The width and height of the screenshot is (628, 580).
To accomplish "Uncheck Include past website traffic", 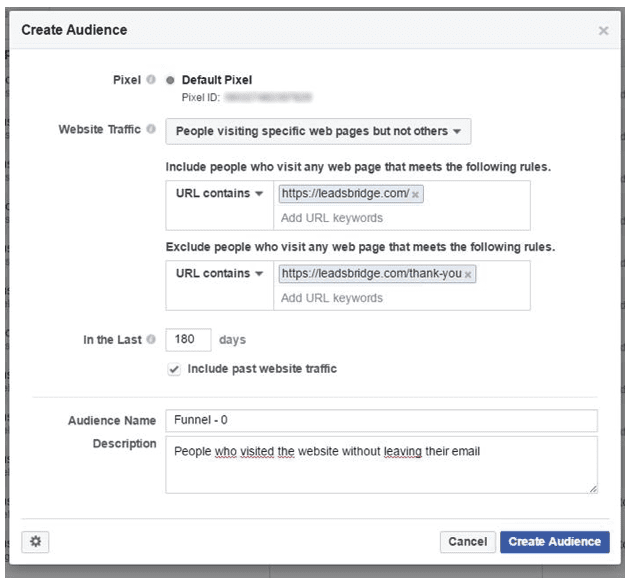I will (x=174, y=369).
